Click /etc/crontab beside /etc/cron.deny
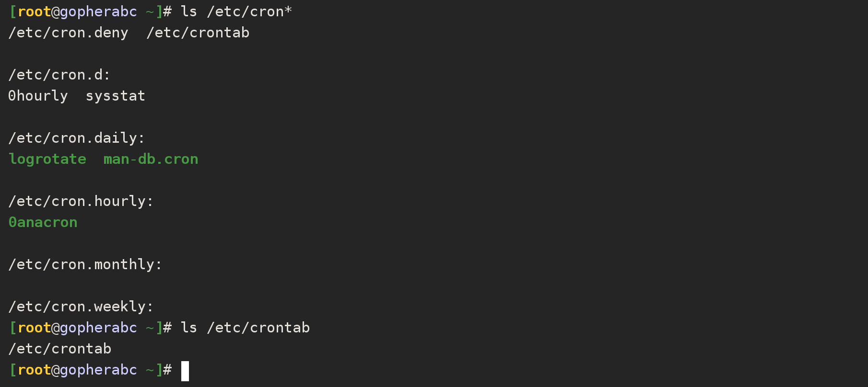The height and width of the screenshot is (387, 868). (x=198, y=33)
